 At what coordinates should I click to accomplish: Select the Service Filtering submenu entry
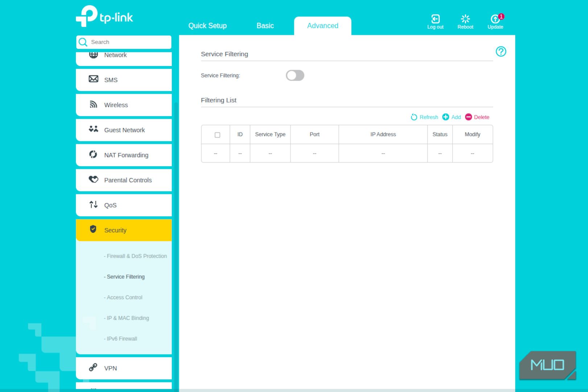(124, 277)
